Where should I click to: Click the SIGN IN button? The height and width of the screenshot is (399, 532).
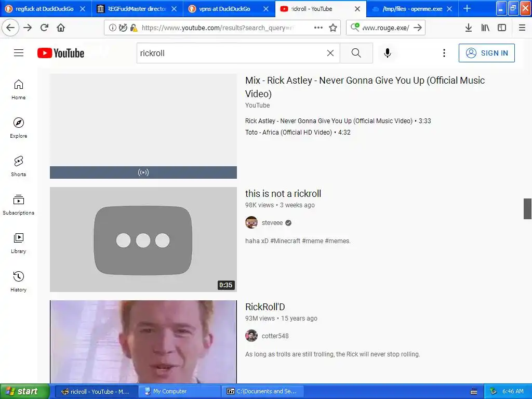tap(486, 53)
